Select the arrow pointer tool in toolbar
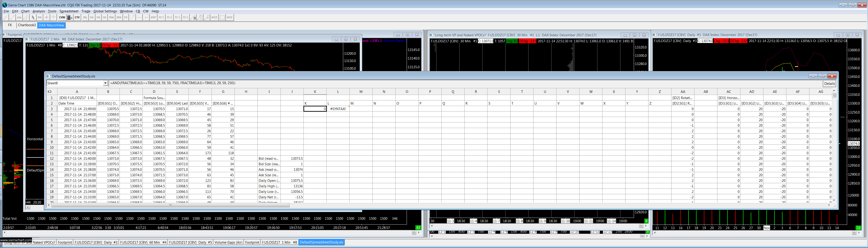Image resolution: width=868 pixels, height=248 pixels. click(x=33, y=17)
